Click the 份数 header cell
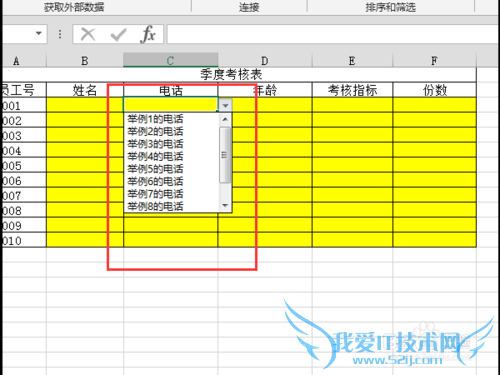Image resolution: width=500 pixels, height=375 pixels. (435, 90)
